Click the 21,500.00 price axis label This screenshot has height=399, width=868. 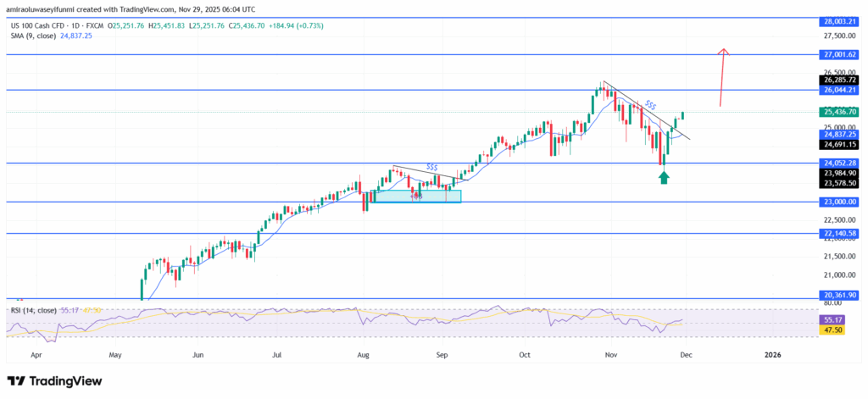pos(840,256)
